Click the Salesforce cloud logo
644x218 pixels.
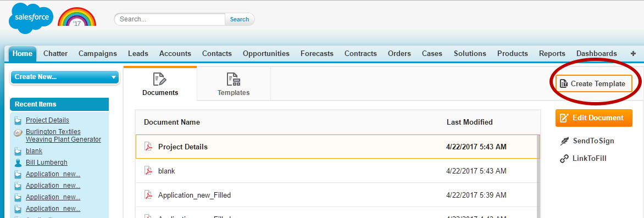(x=31, y=18)
